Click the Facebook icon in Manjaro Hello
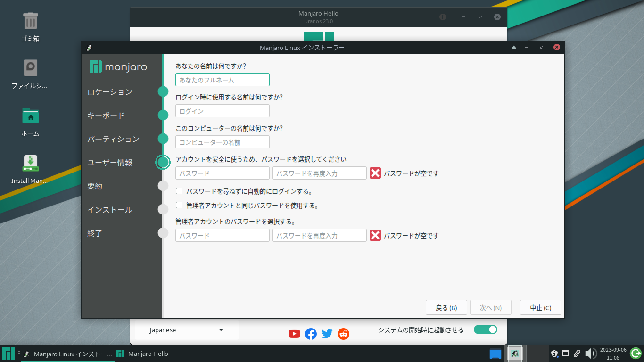Viewport: 644px width, 362px height. pos(311,334)
